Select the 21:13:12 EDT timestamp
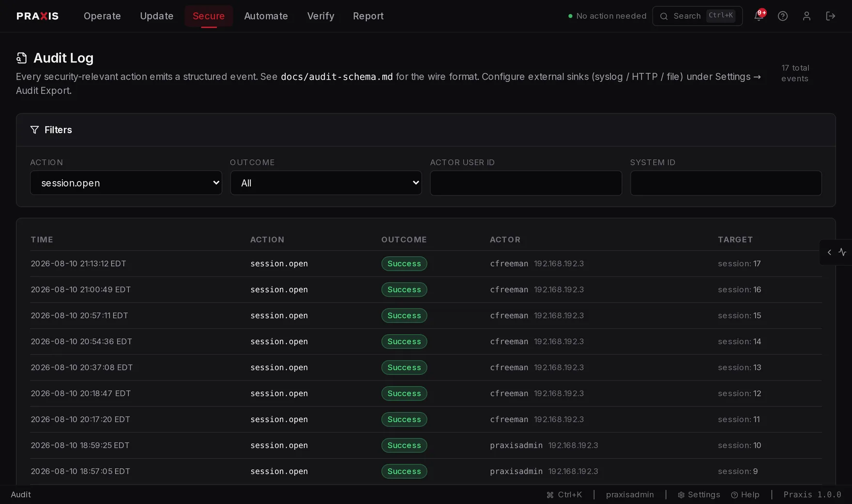The height and width of the screenshot is (504, 852). [78, 263]
